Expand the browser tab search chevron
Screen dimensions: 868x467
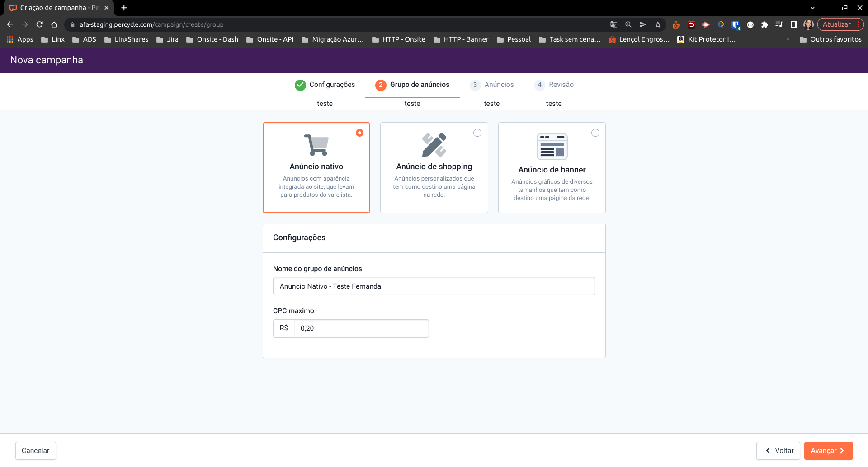pos(812,8)
